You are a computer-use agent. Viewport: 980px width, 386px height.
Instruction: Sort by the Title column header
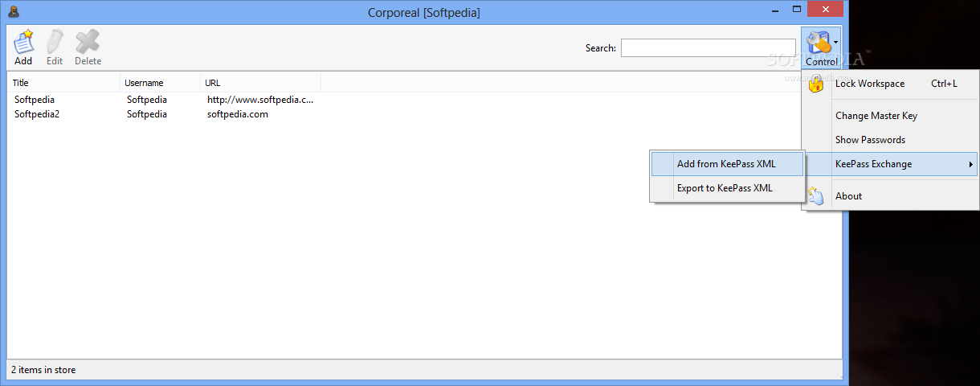64,83
